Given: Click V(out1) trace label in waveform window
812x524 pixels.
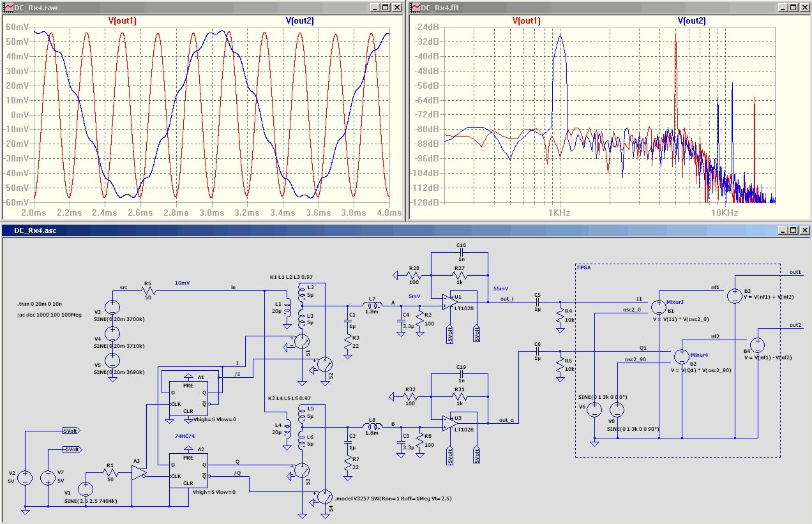Looking at the screenshot, I should (x=123, y=20).
